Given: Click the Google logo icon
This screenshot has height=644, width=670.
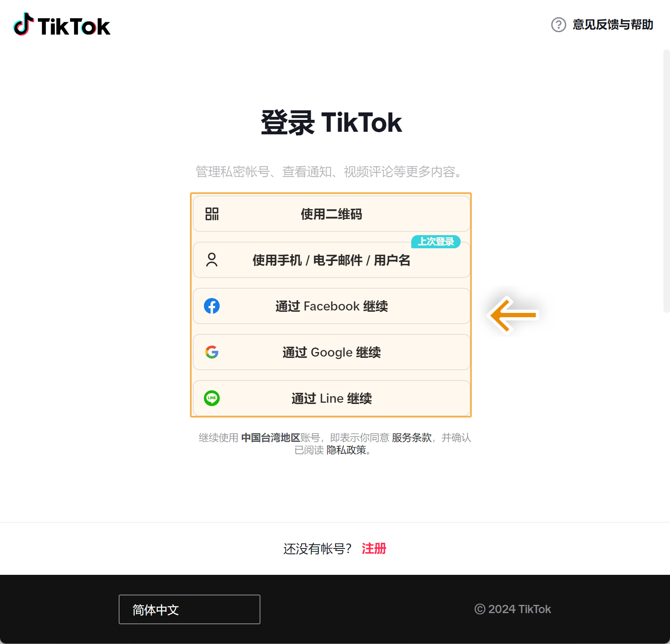Looking at the screenshot, I should (x=212, y=352).
